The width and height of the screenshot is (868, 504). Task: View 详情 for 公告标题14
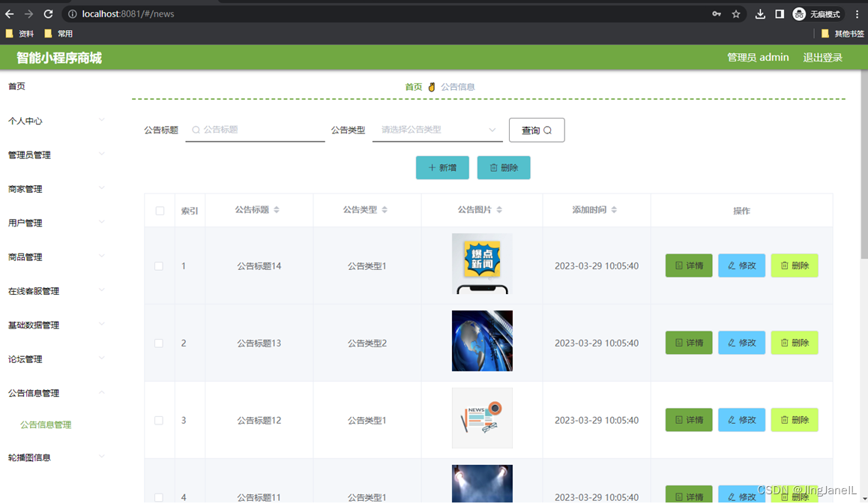tap(689, 265)
